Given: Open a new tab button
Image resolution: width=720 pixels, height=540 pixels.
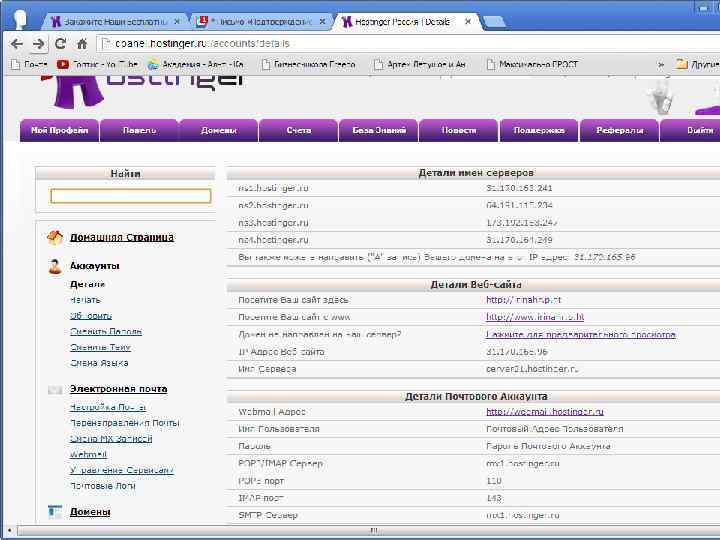Looking at the screenshot, I should pos(494,22).
